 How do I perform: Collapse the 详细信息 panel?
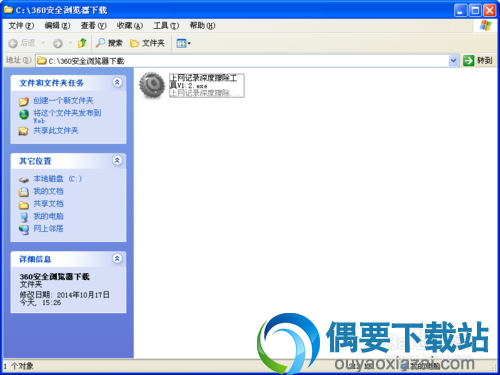117,258
